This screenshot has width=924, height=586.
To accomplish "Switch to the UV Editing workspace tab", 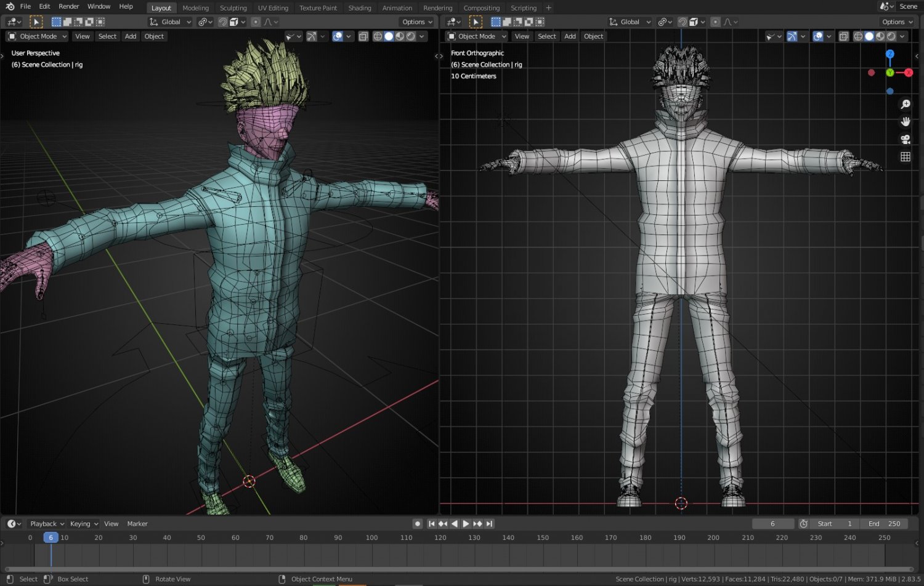I will point(273,8).
